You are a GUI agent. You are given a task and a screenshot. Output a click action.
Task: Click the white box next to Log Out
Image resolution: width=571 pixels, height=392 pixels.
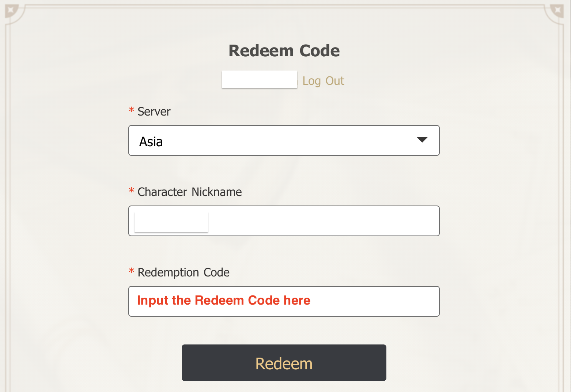click(x=259, y=79)
